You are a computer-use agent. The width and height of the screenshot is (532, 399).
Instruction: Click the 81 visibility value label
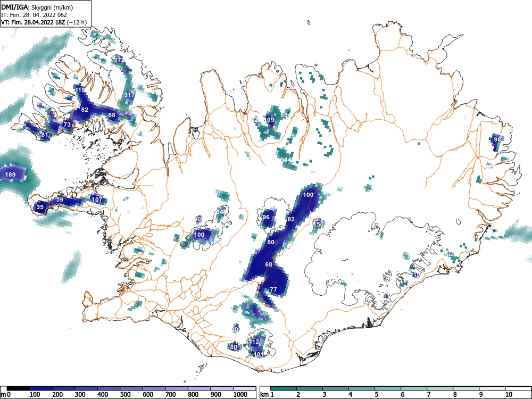(x=45, y=135)
